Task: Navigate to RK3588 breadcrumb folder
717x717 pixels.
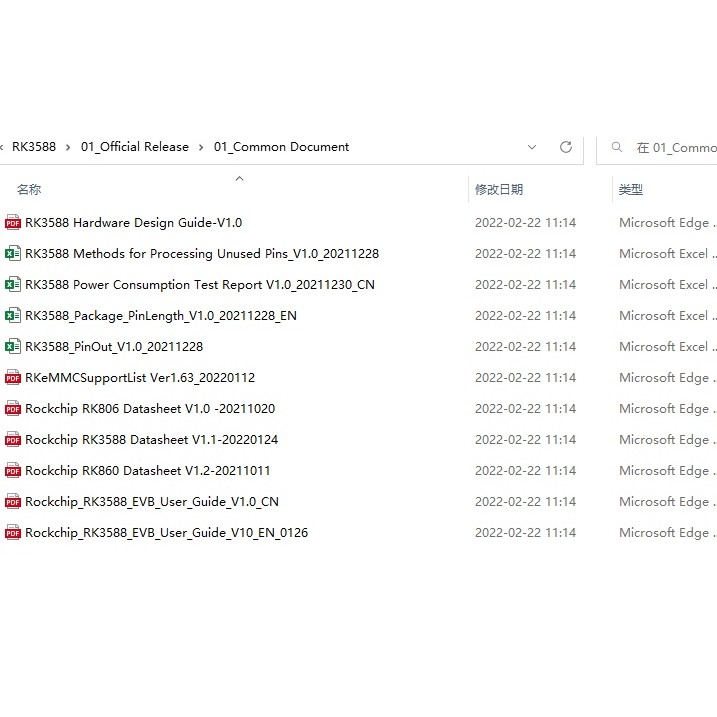Action: 34,147
